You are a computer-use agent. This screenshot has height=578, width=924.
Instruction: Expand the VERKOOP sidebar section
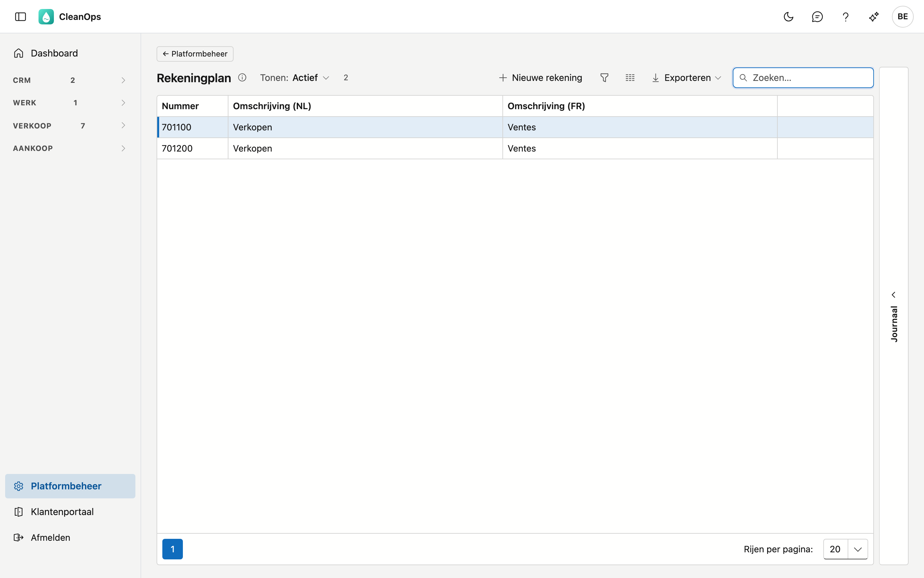click(x=70, y=126)
